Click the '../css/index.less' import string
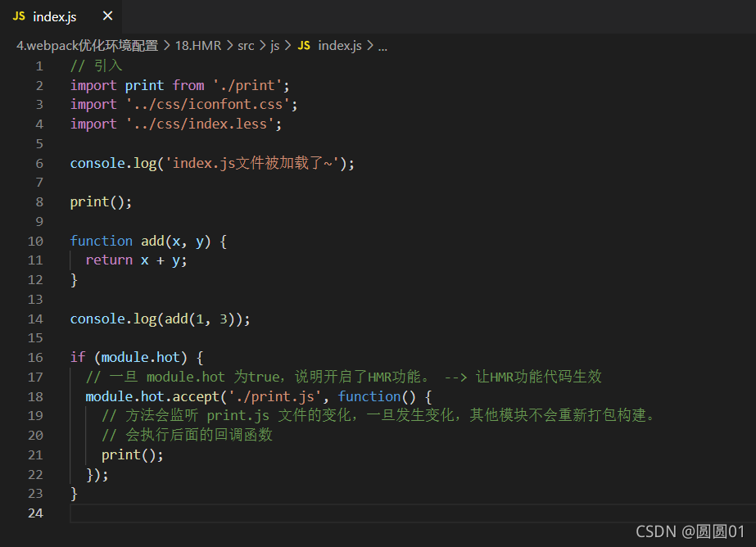This screenshot has height=547, width=756. (x=200, y=124)
